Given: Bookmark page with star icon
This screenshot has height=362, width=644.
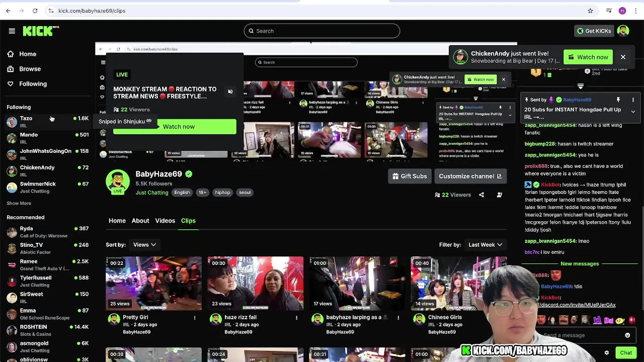Looking at the screenshot, I should click(590, 11).
